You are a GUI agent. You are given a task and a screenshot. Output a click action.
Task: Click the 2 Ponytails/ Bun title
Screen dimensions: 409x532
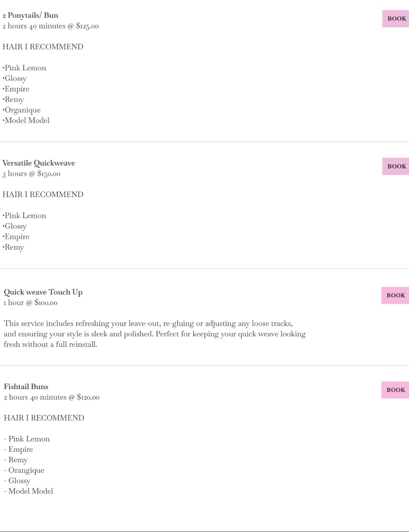pos(30,15)
